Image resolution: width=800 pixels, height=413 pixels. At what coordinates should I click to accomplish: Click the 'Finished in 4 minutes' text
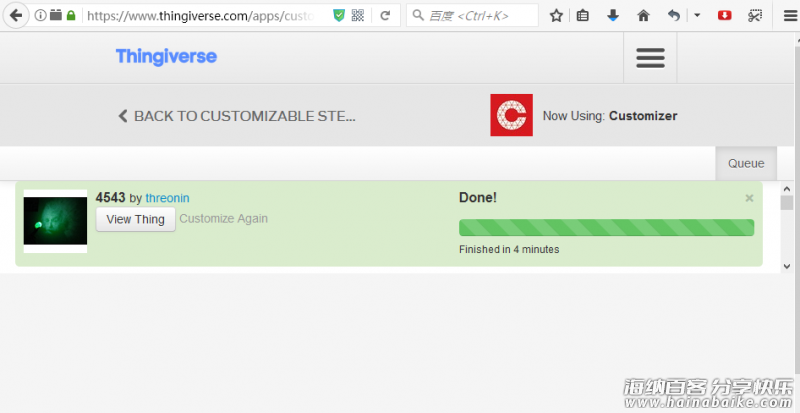(x=509, y=250)
